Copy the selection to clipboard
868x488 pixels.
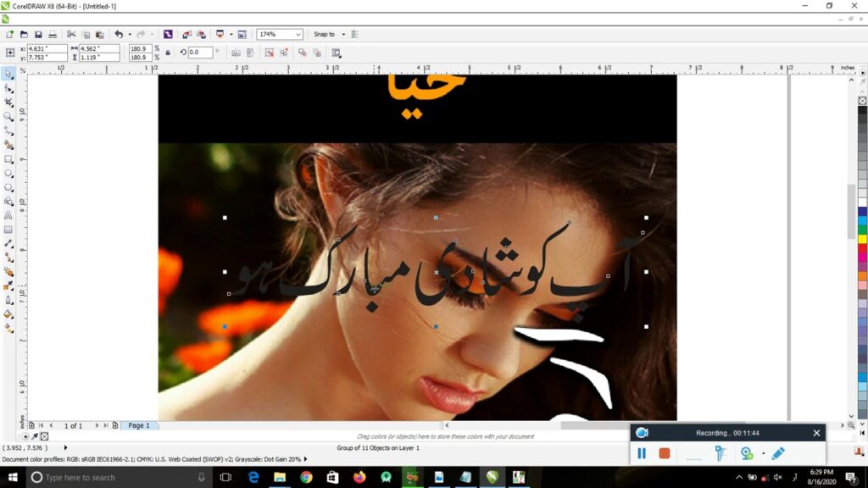tap(86, 34)
